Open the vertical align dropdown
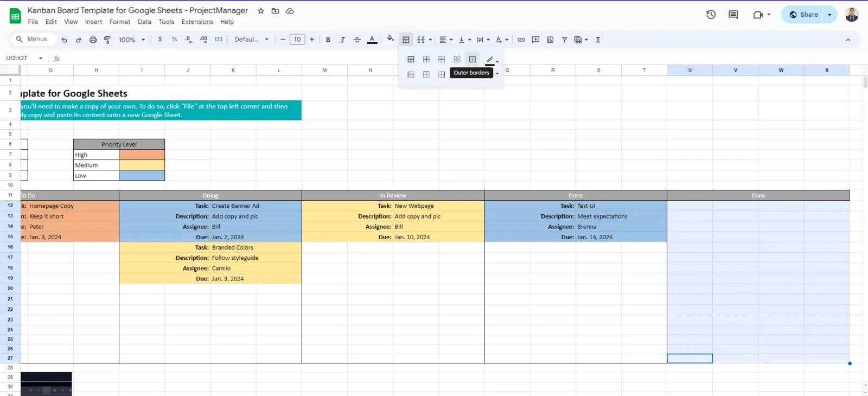The height and width of the screenshot is (396, 868). pyautogui.click(x=465, y=40)
